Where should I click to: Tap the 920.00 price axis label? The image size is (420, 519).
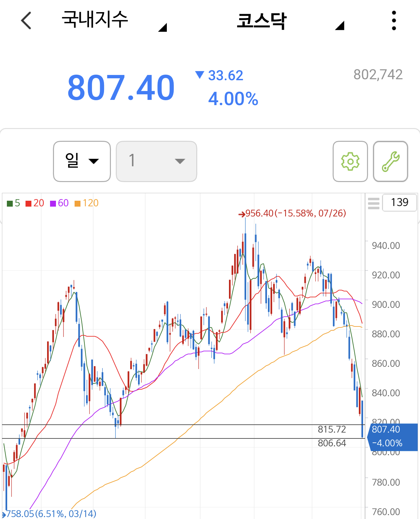tap(386, 275)
